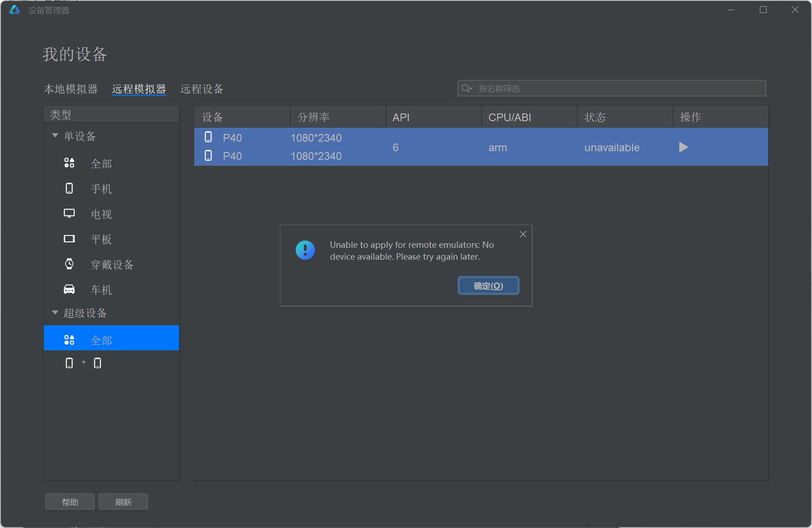Click the all-devices grid icon under 单设备
Viewport: 812px width, 528px height.
(x=69, y=163)
